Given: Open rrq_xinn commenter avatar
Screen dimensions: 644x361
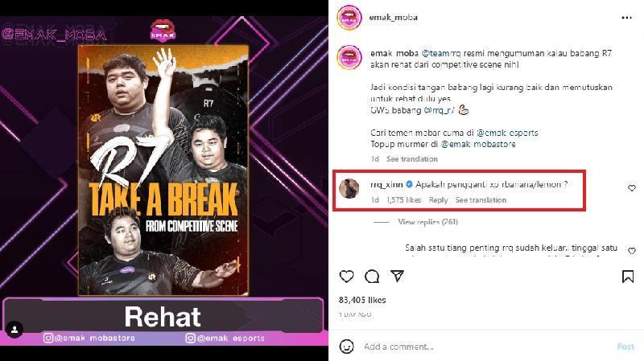Looking at the screenshot, I should (x=349, y=188).
